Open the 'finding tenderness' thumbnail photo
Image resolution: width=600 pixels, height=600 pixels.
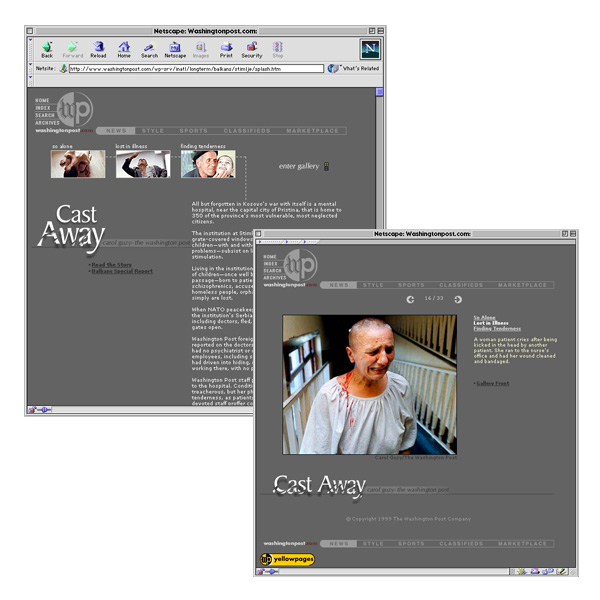pos(208,164)
